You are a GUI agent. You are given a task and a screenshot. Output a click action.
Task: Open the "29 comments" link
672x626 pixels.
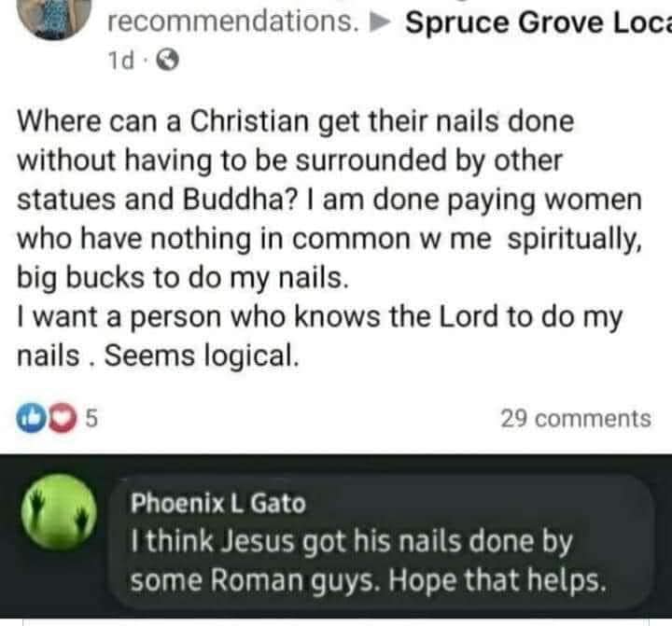click(x=575, y=419)
